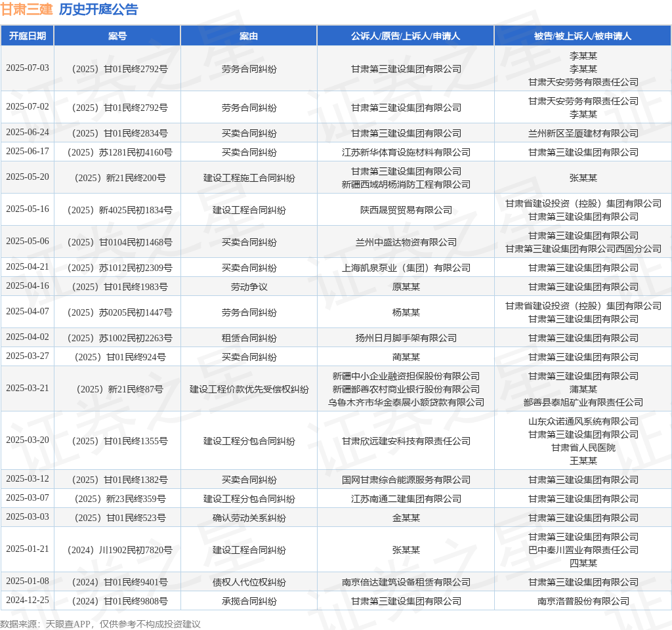
Task: Click case number "(2024)甘01民终9808号"
Action: 119,601
